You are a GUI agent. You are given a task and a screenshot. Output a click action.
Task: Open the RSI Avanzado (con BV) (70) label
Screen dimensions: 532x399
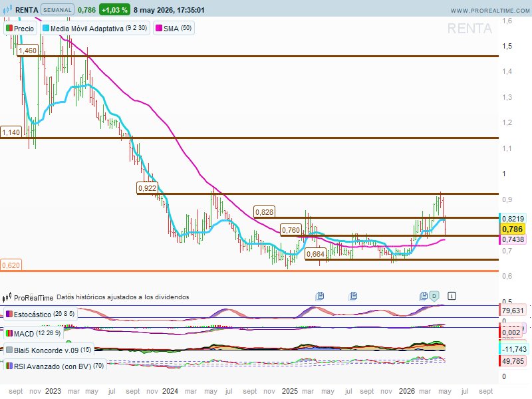point(59,366)
